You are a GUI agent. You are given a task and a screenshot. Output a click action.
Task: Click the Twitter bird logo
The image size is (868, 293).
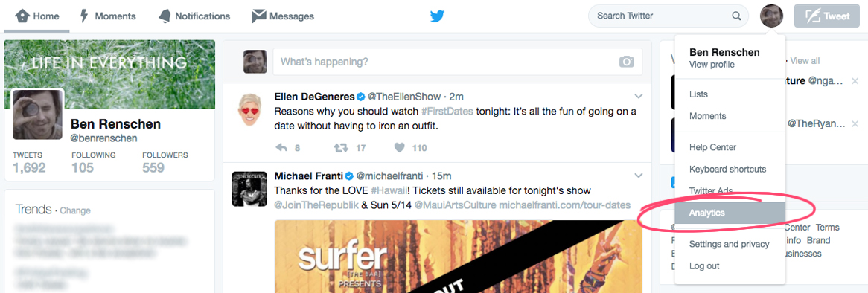(437, 16)
